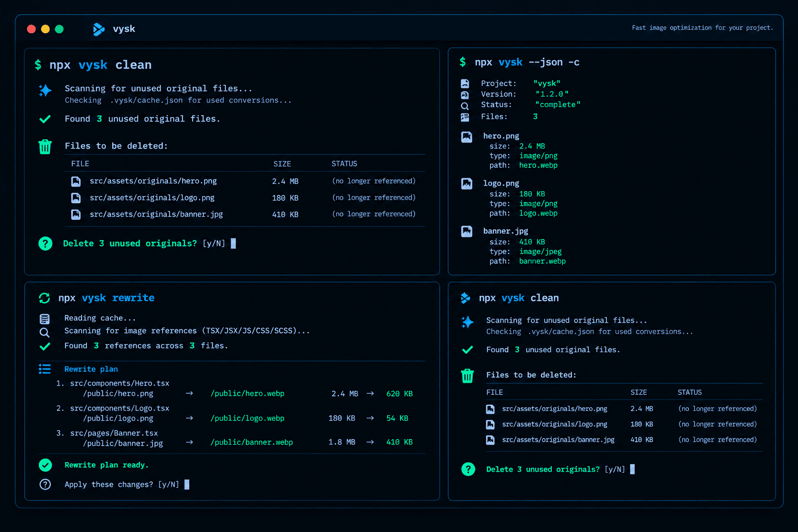This screenshot has height=532, width=798.
Task: Click the Files icon in the JSON panel
Action: point(465,117)
